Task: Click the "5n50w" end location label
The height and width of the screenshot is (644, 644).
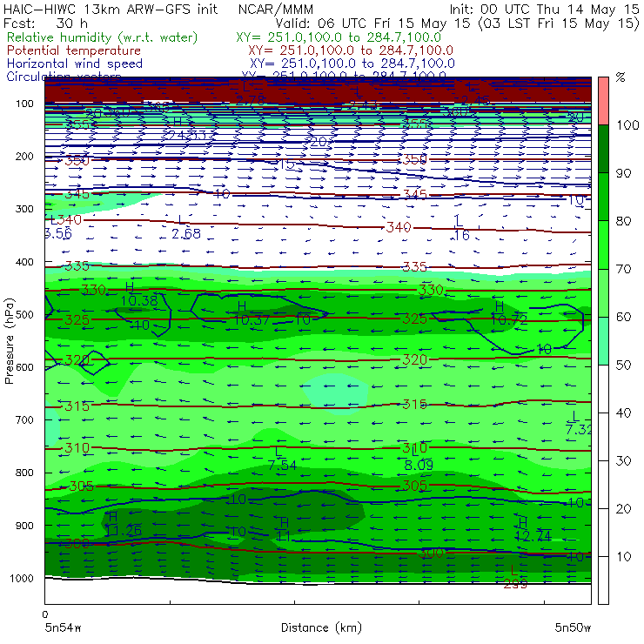Action: (573, 627)
